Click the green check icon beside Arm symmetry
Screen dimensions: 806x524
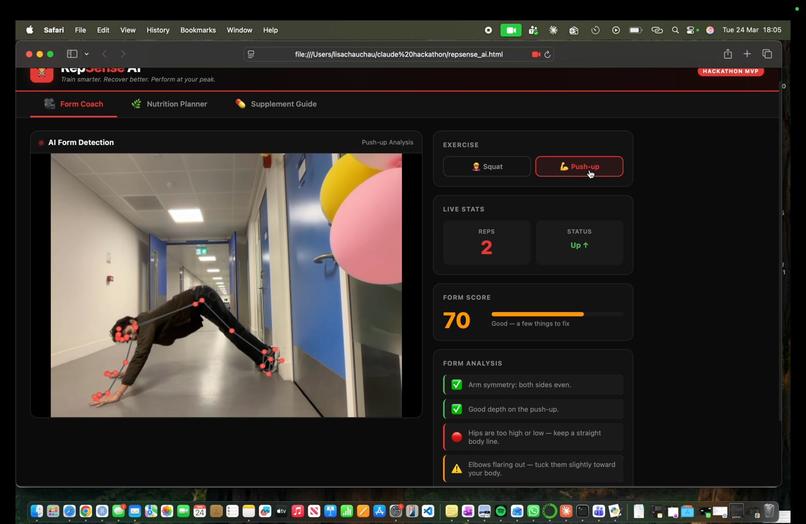pyautogui.click(x=456, y=385)
